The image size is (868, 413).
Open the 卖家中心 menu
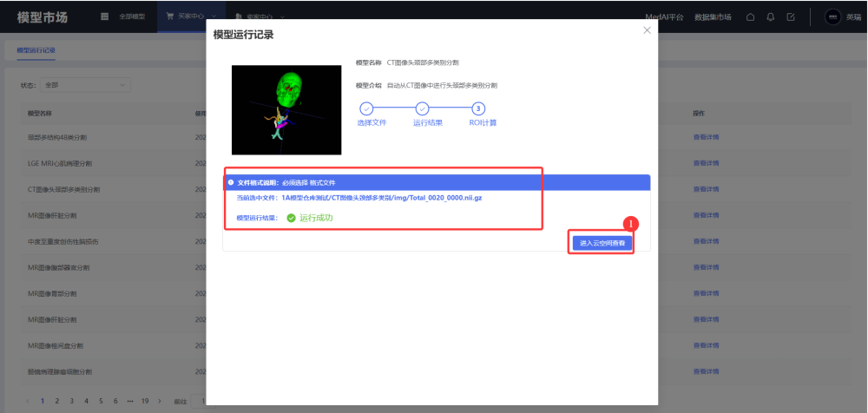(x=260, y=16)
